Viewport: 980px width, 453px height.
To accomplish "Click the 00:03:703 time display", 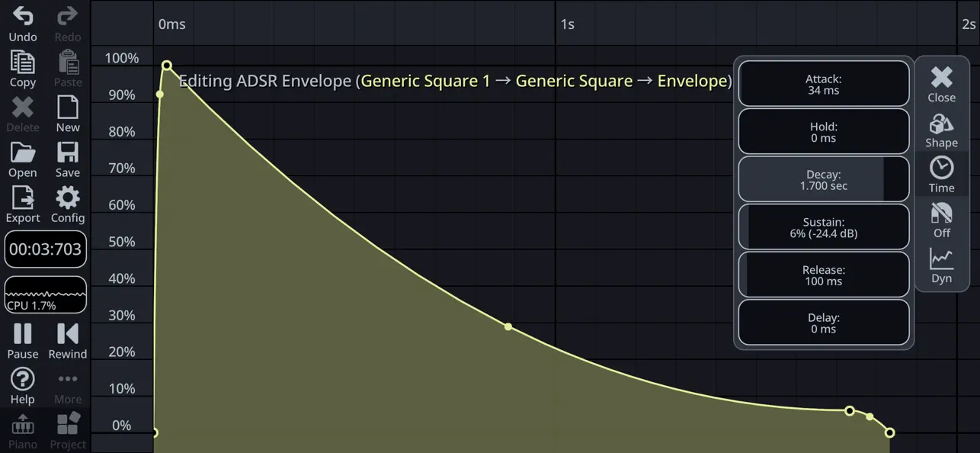I will (x=46, y=249).
